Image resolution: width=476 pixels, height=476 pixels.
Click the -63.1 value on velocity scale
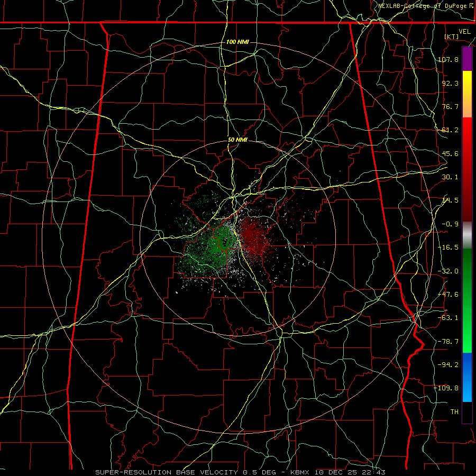(448, 318)
